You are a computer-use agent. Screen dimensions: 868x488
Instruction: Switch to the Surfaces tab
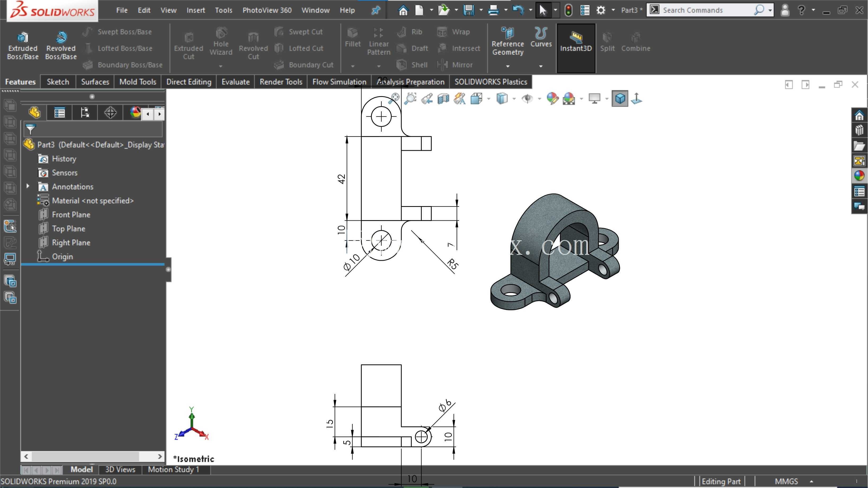coord(95,82)
